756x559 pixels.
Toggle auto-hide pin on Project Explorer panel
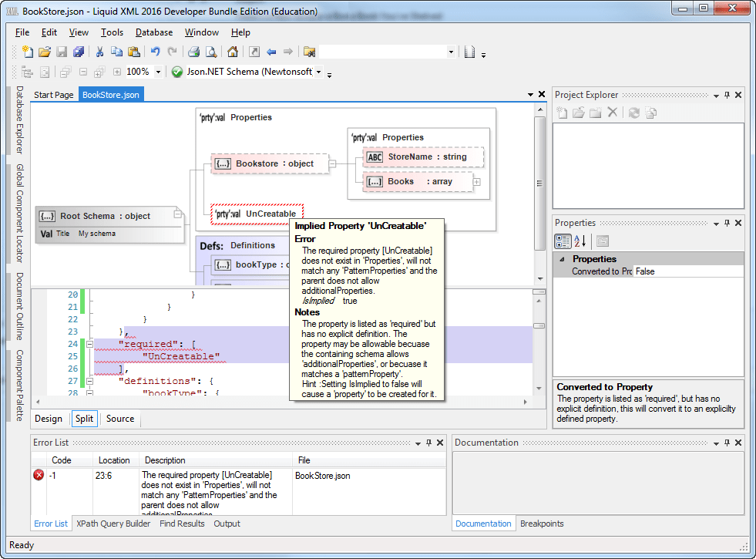(x=727, y=95)
